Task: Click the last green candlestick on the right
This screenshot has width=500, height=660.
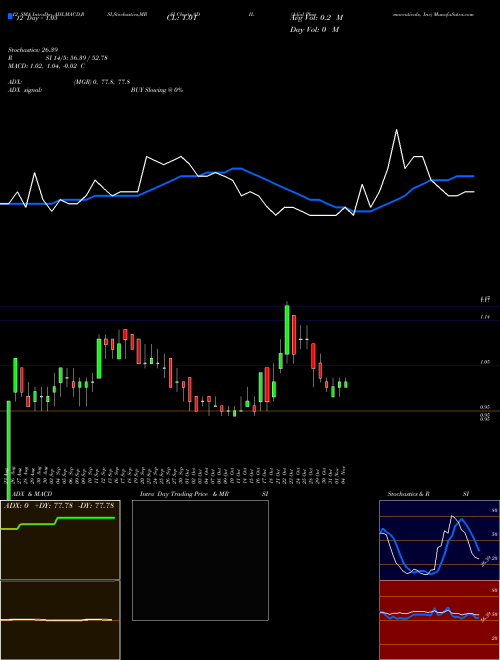Action: point(346,383)
